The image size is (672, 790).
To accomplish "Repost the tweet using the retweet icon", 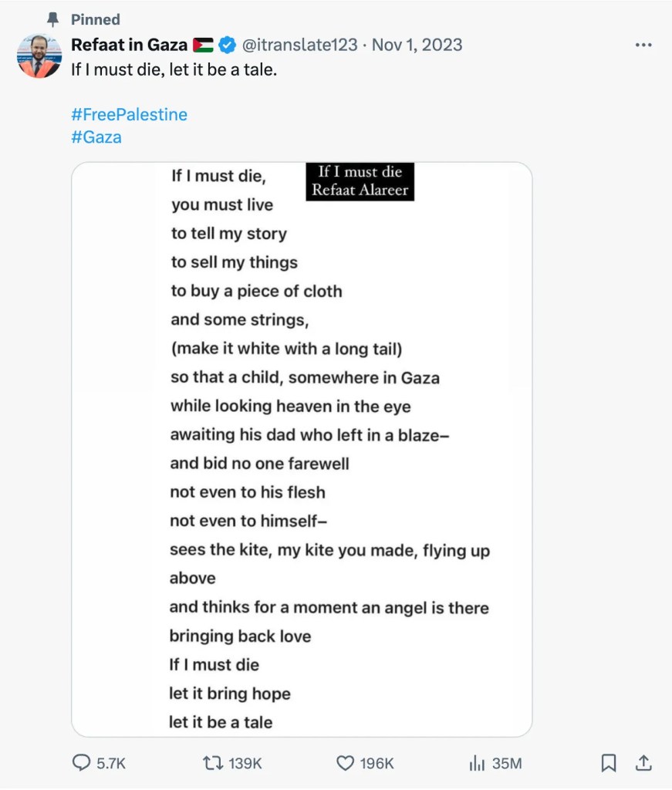I will pyautogui.click(x=211, y=763).
